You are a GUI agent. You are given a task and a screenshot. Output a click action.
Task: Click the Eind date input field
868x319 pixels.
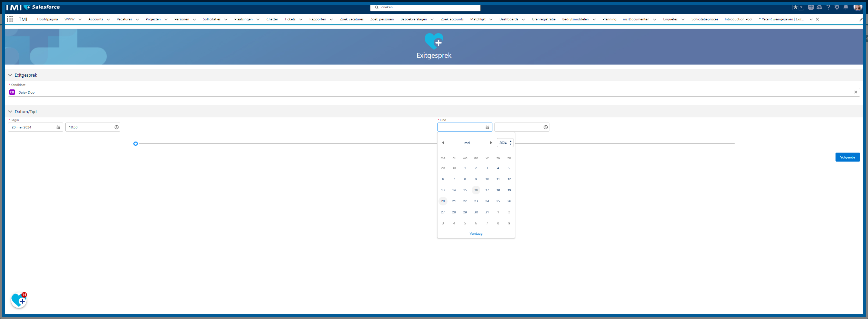[x=465, y=127]
